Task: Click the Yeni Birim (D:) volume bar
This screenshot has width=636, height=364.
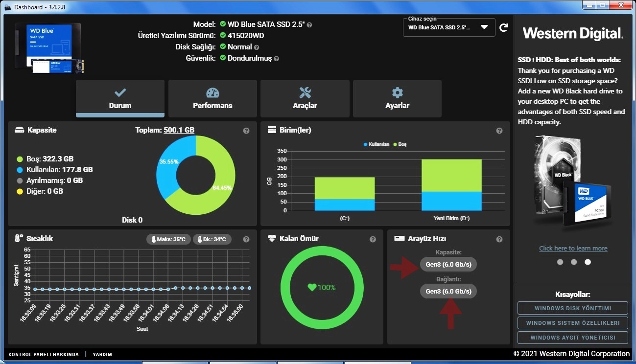Action: coord(451,185)
